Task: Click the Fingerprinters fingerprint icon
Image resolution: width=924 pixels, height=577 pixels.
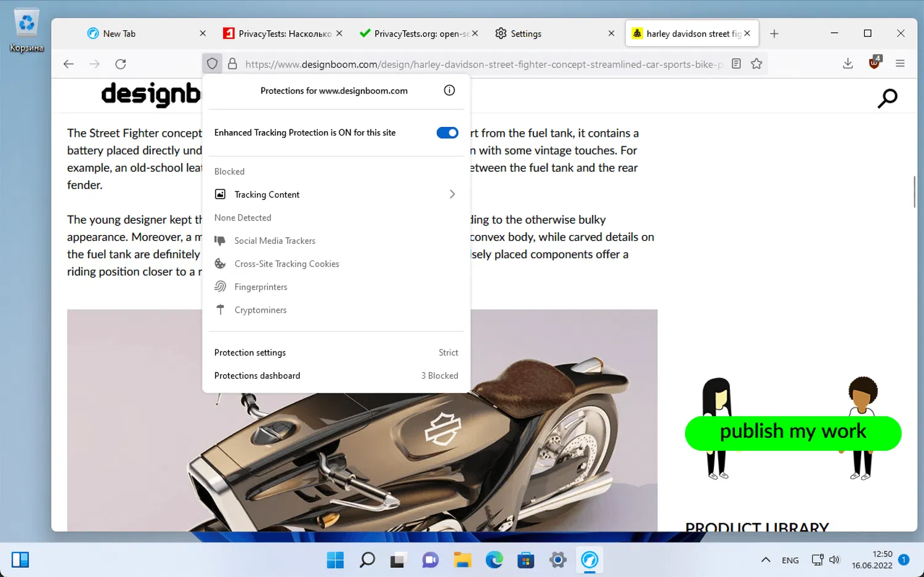Action: 220,286
